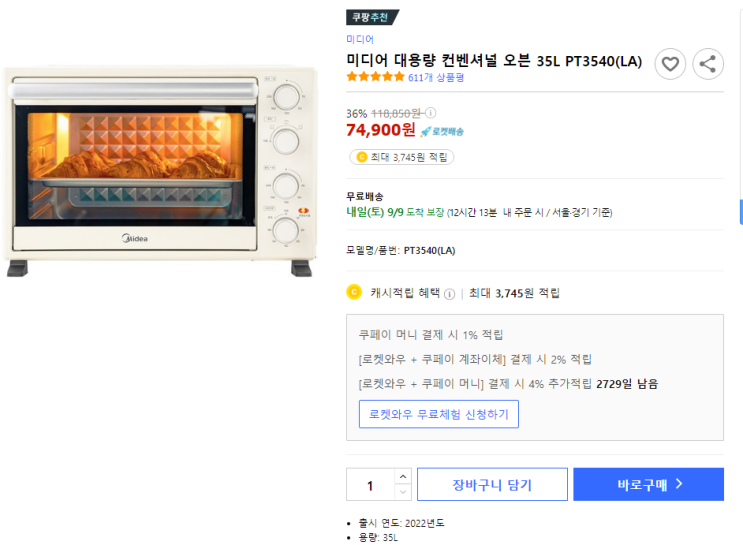Click info icon beside 캐시적립 혜택
The width and height of the screenshot is (743, 545).
[449, 293]
